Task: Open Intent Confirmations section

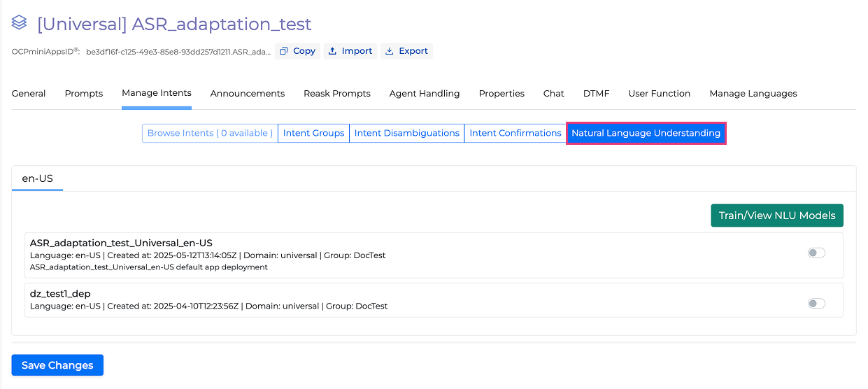Action: [515, 134]
